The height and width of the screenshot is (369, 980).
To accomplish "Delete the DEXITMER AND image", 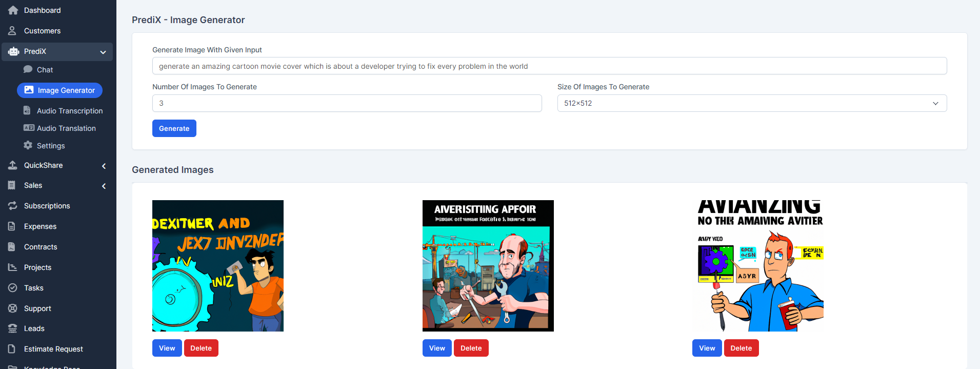I will coord(201,348).
